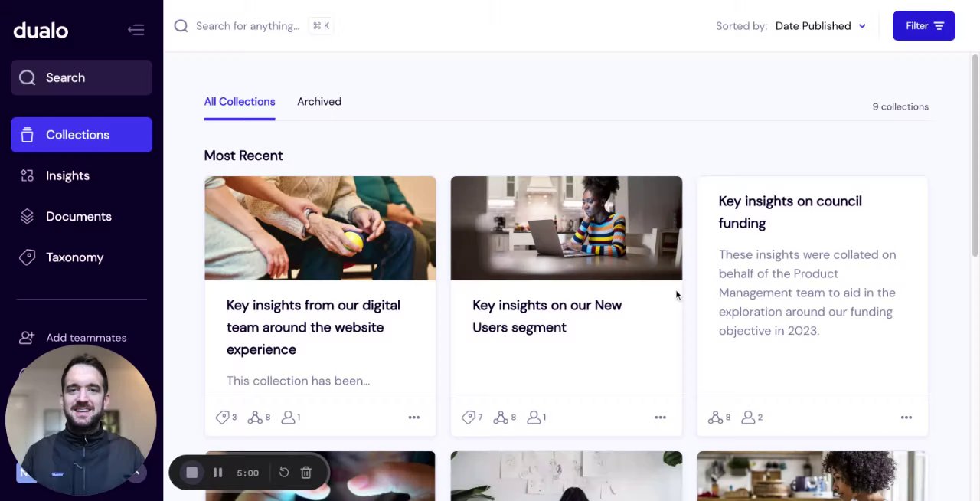980x501 pixels.
Task: Click the tag count icon on New Users card
Action: [469, 417]
